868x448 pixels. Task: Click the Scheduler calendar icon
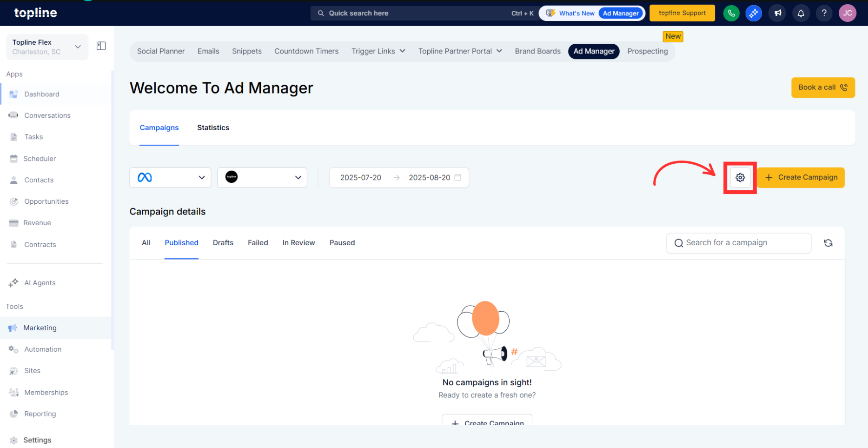tap(13, 159)
